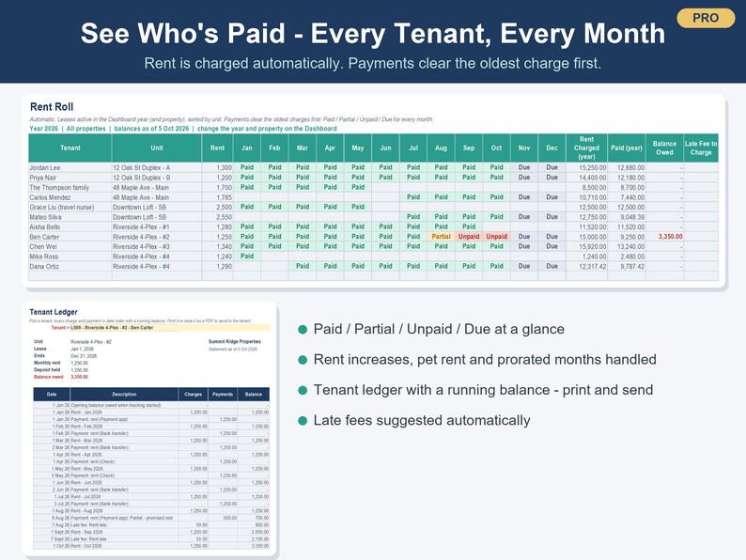
Task: Click the 'Tenant' column header in Rent Roll
Action: [70, 148]
